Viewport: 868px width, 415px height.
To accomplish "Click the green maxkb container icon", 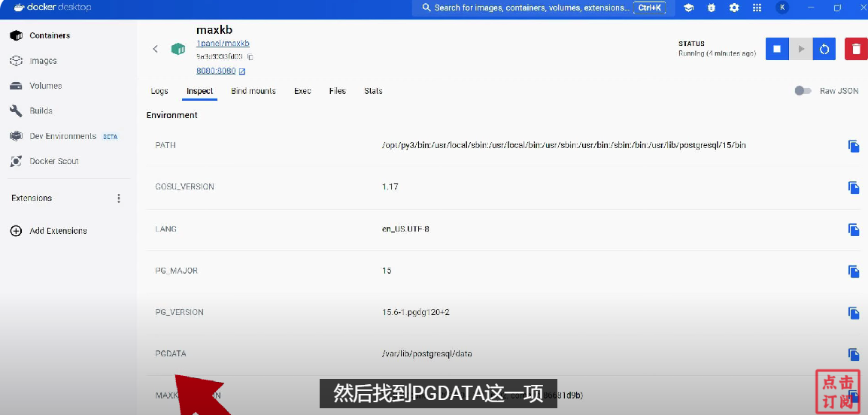I will click(x=178, y=49).
